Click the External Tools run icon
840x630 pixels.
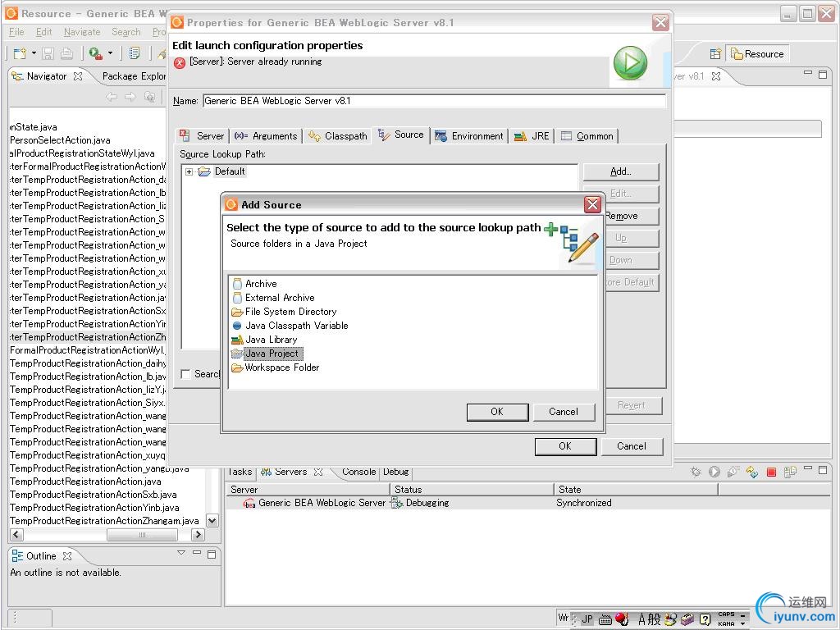pos(96,53)
